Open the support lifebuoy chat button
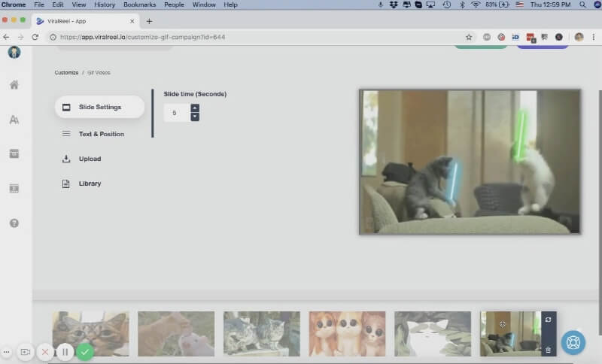 573,342
